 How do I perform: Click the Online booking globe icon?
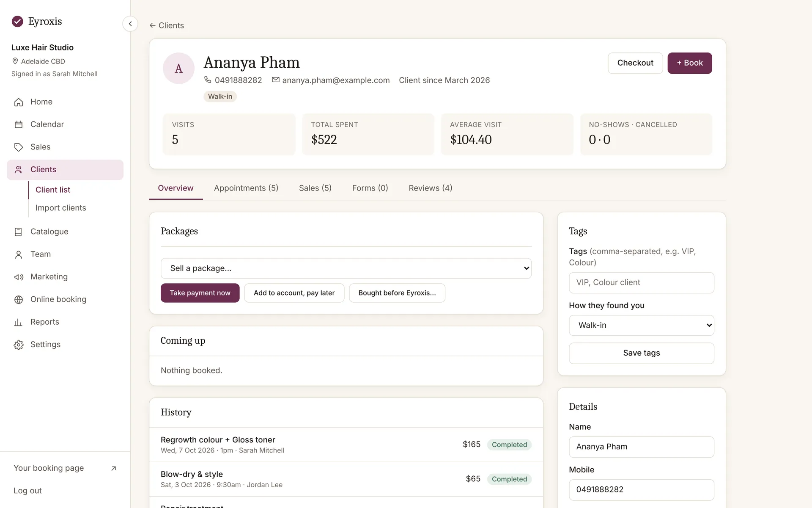[x=19, y=300]
